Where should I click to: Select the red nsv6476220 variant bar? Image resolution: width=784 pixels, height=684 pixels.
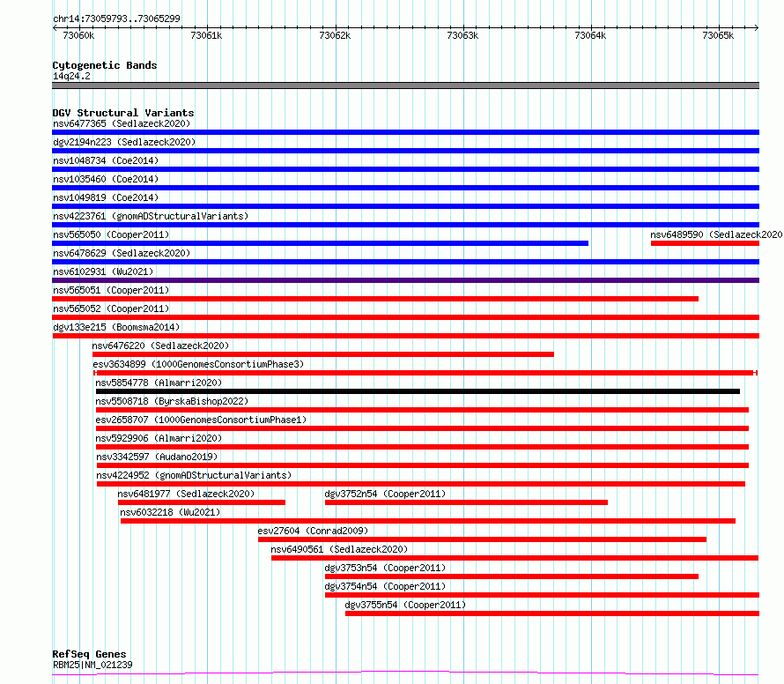coord(323,354)
